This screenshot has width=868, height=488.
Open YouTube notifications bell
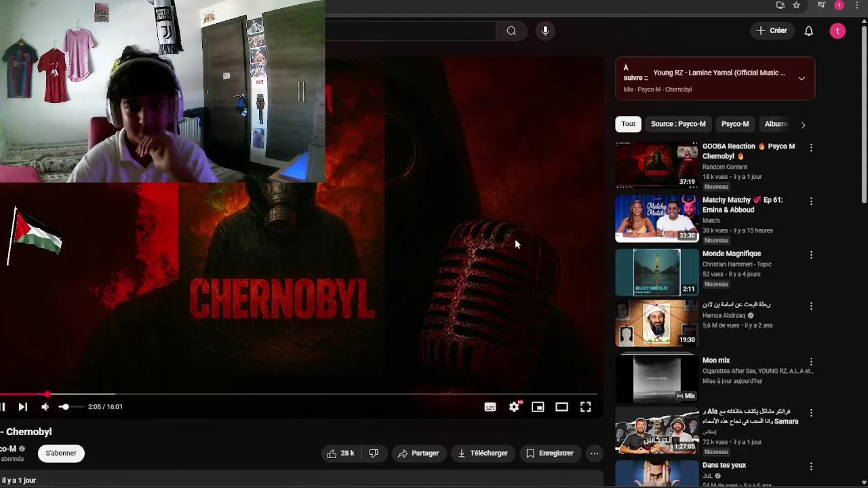click(808, 31)
